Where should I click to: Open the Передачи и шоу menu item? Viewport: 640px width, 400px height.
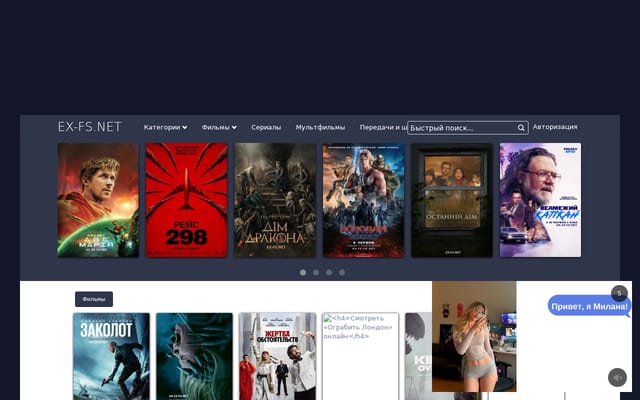383,127
